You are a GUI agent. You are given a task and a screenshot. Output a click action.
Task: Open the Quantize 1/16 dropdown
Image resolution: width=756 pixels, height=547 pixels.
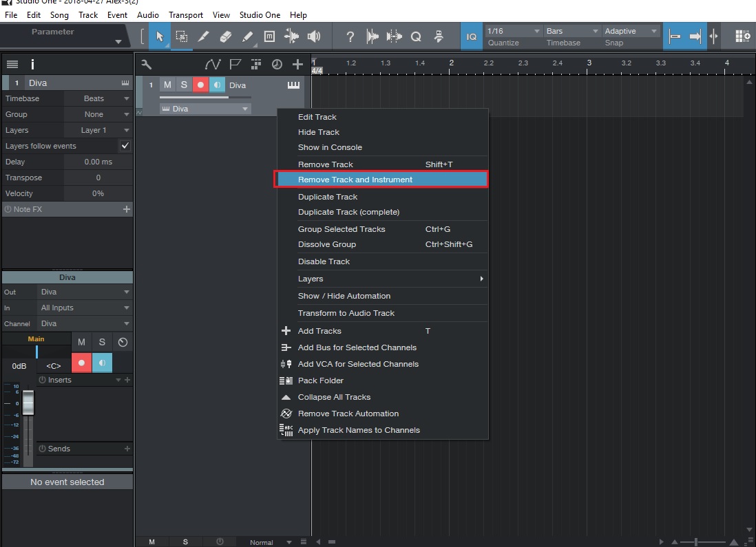pos(513,31)
